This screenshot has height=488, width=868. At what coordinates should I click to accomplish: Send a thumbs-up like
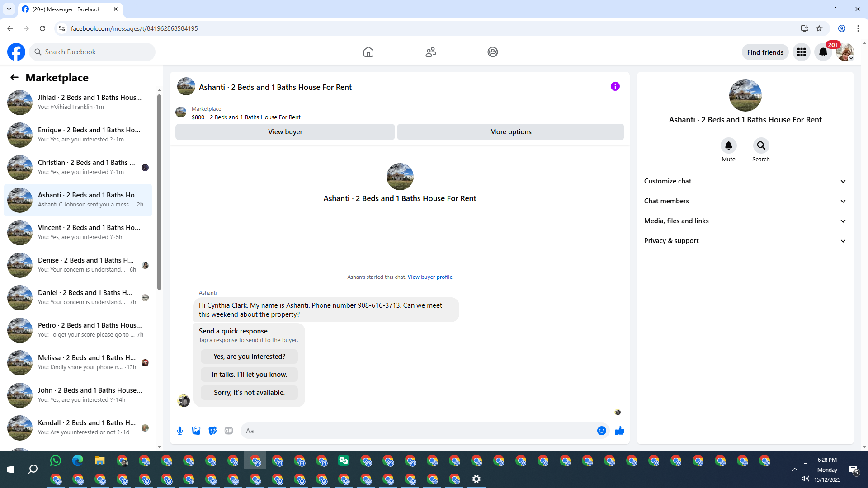pos(620,431)
